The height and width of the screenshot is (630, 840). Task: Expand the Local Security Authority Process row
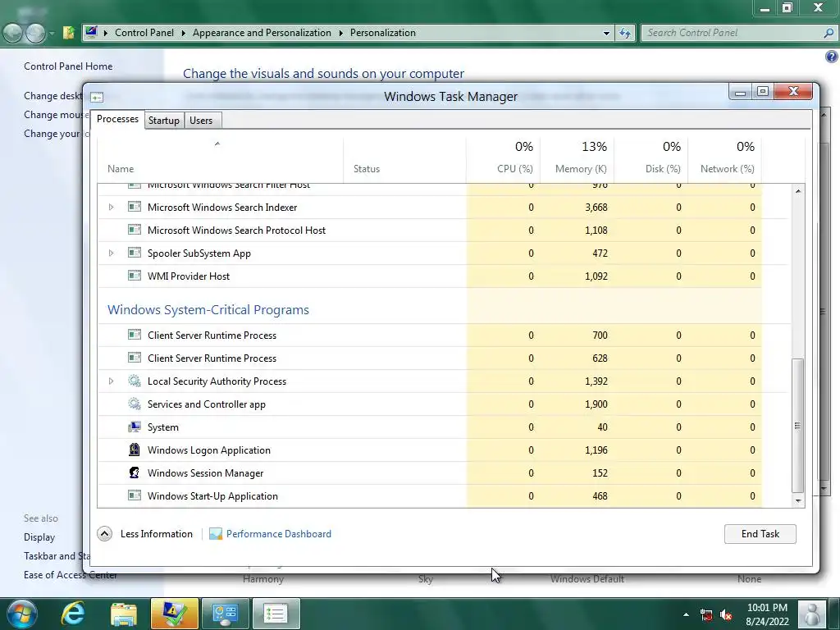[111, 381]
